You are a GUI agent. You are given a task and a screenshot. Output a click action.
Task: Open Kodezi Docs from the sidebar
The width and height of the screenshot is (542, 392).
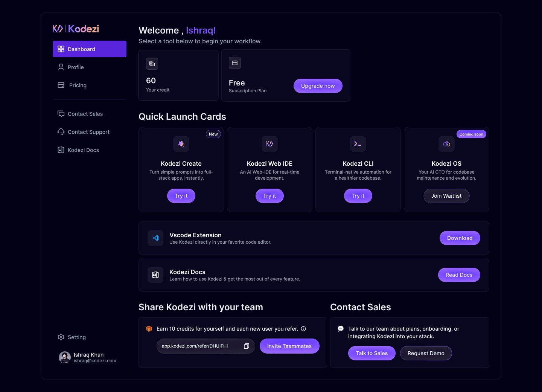(83, 150)
